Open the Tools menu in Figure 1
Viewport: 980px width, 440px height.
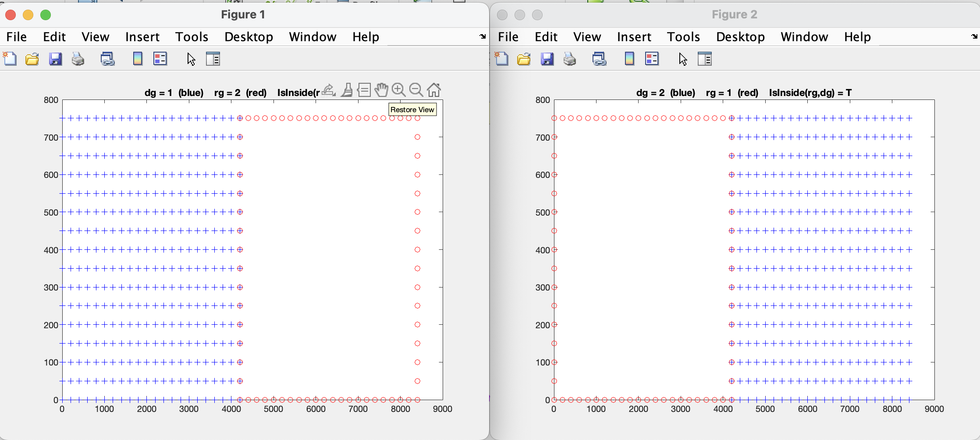pos(192,37)
